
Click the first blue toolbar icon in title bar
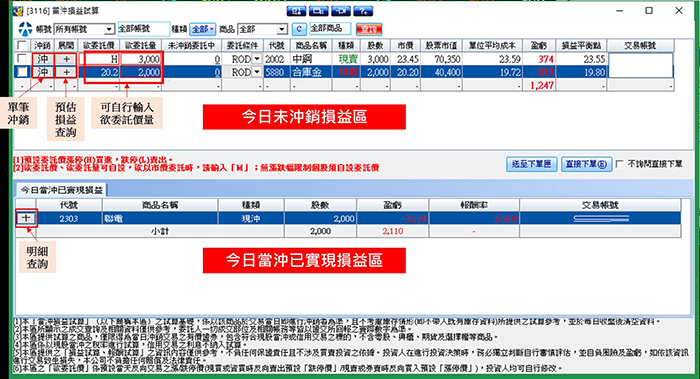(x=296, y=11)
